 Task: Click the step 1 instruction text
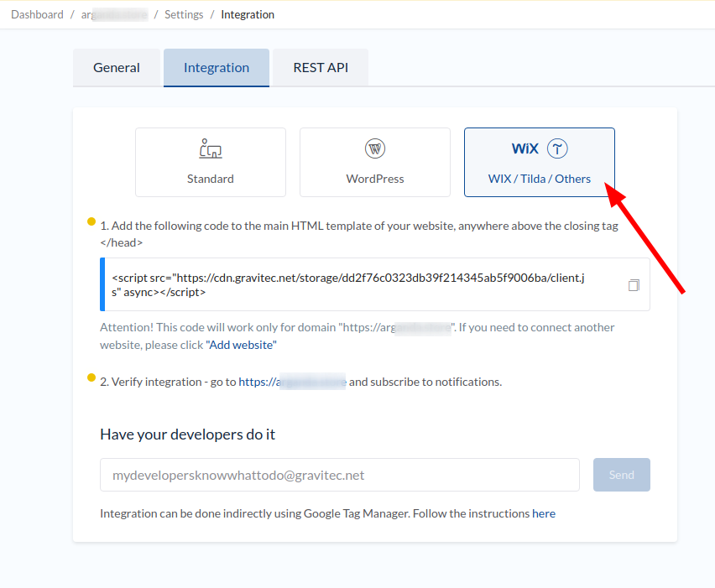(359, 234)
